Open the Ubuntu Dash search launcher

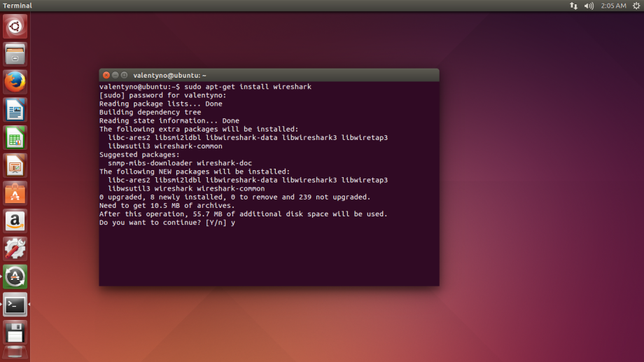[x=15, y=27]
